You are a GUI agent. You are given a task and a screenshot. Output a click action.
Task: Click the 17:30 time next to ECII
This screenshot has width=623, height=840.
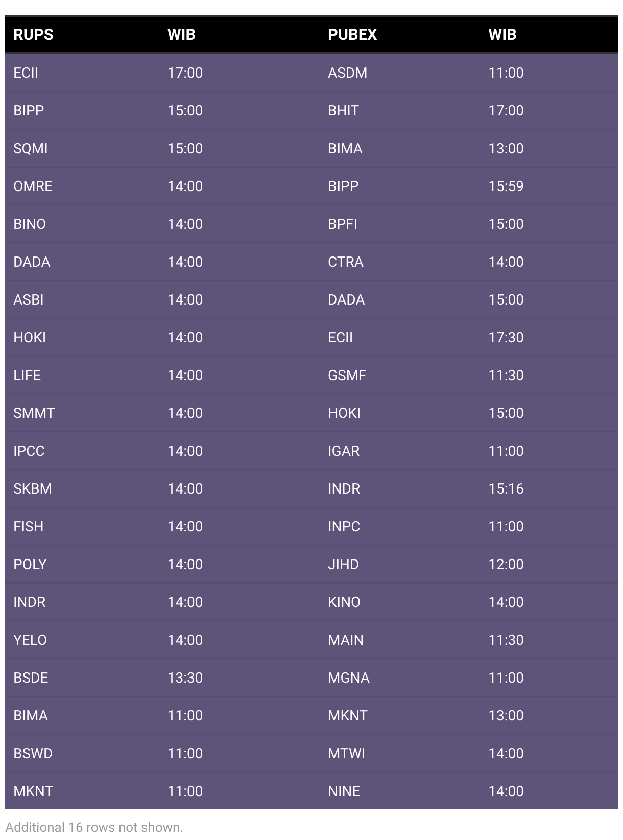(x=506, y=337)
